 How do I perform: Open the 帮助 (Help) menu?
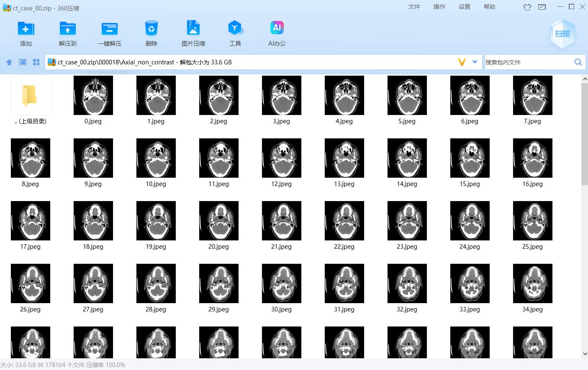point(489,7)
